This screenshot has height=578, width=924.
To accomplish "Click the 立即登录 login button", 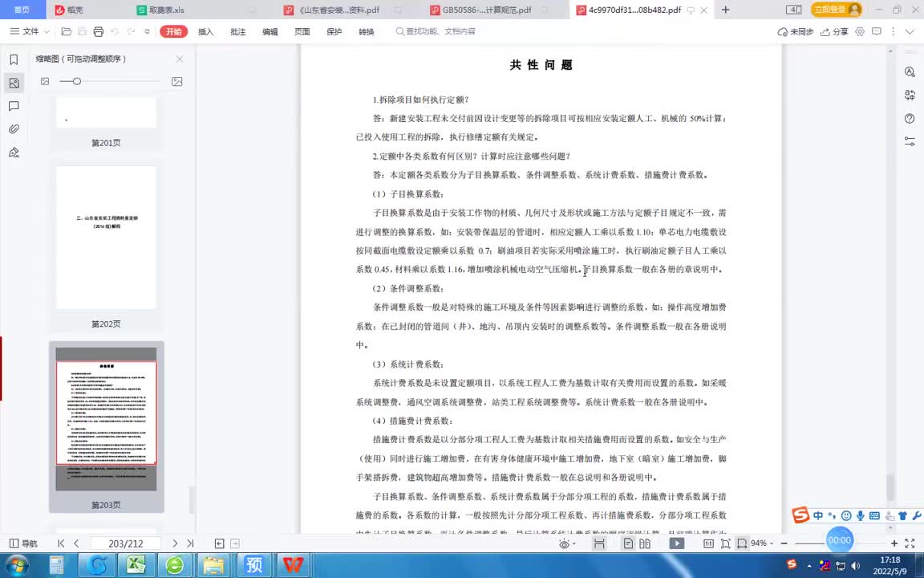I will coord(837,10).
